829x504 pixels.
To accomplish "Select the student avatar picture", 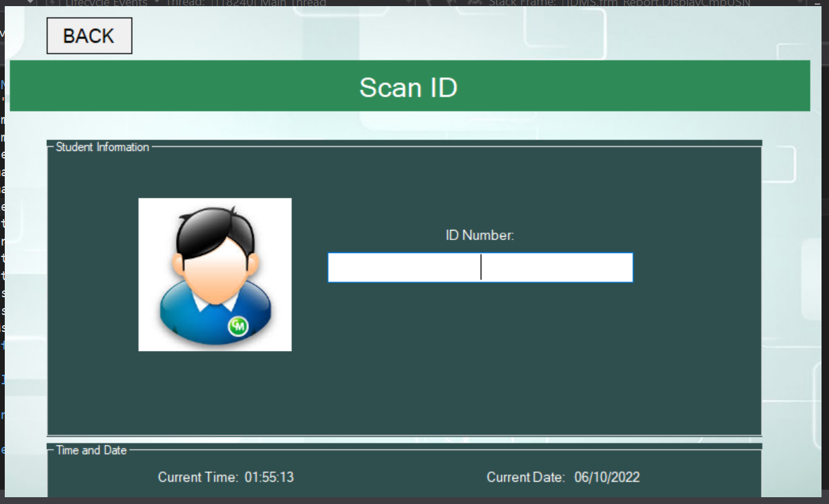I will [215, 275].
